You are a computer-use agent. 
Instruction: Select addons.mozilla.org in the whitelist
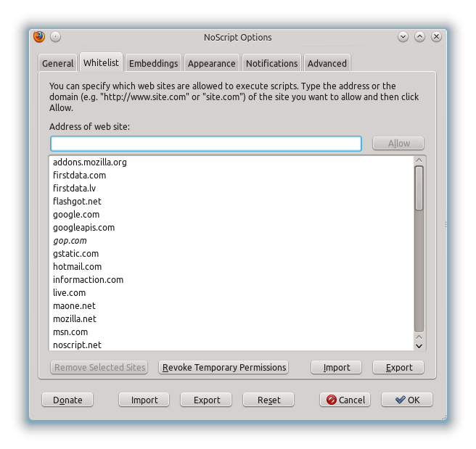point(231,162)
